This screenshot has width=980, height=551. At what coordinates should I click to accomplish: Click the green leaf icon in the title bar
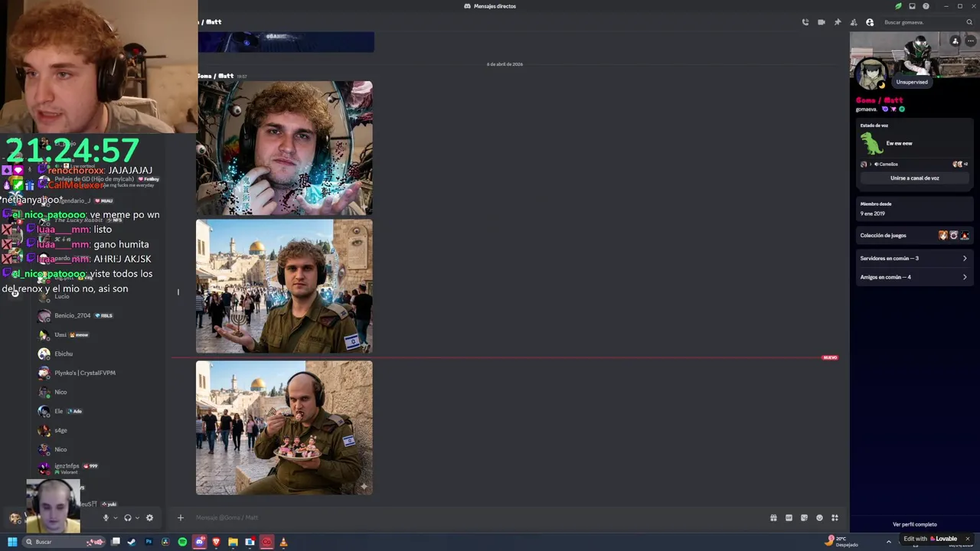click(899, 6)
